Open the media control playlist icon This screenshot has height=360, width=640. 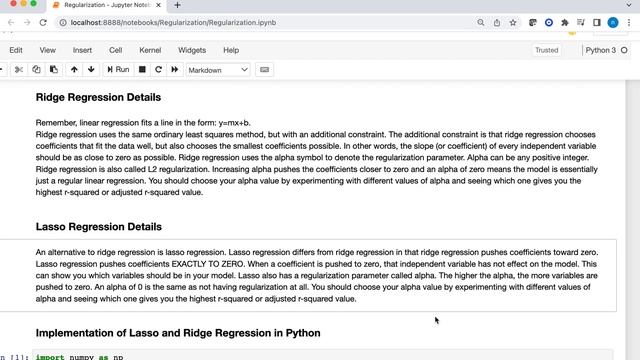[581, 22]
